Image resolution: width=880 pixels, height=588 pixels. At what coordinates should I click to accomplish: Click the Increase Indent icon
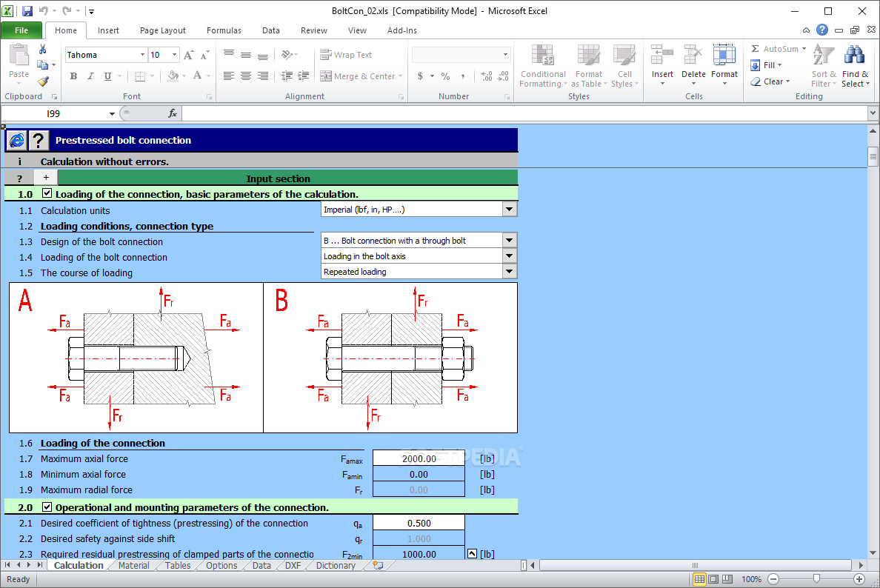[x=304, y=76]
